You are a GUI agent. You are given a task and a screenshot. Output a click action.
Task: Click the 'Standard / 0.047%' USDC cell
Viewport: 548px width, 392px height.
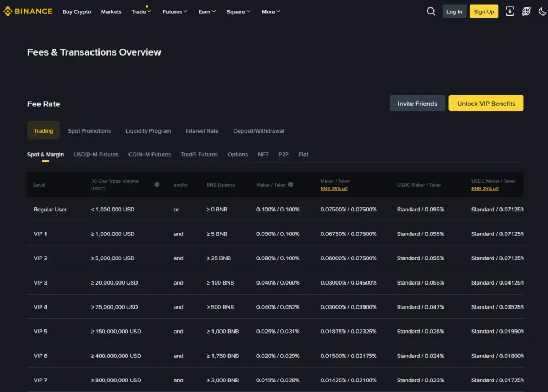coord(421,307)
